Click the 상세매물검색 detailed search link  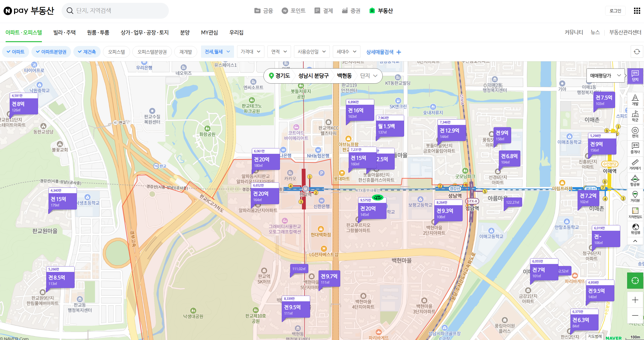click(383, 52)
